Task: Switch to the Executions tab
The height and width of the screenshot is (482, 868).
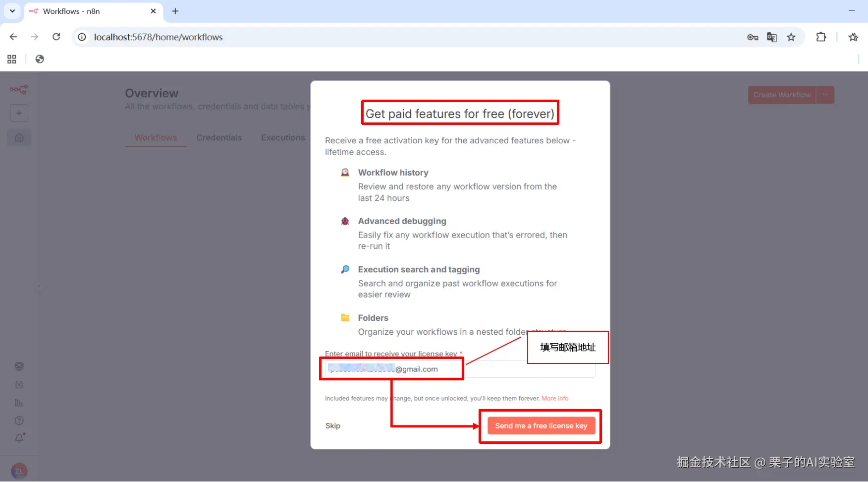Action: (x=283, y=138)
